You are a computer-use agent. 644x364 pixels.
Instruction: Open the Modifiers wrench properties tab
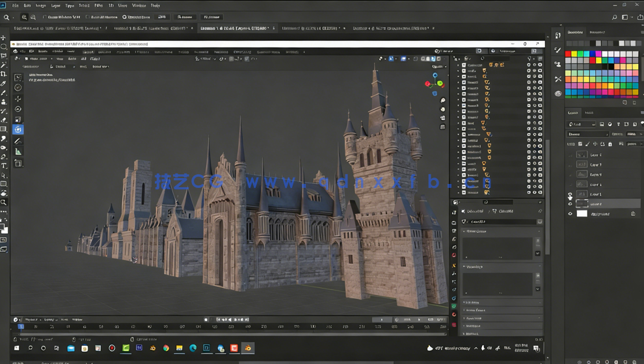[x=454, y=265]
